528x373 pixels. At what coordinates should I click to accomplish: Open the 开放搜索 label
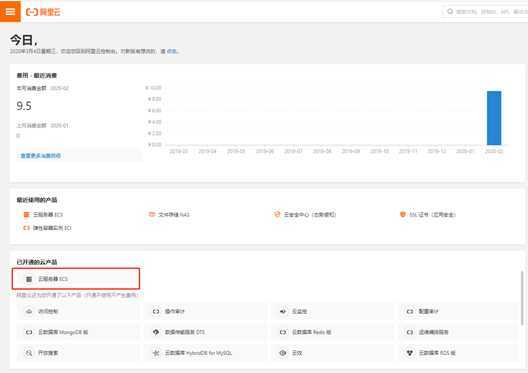48,353
